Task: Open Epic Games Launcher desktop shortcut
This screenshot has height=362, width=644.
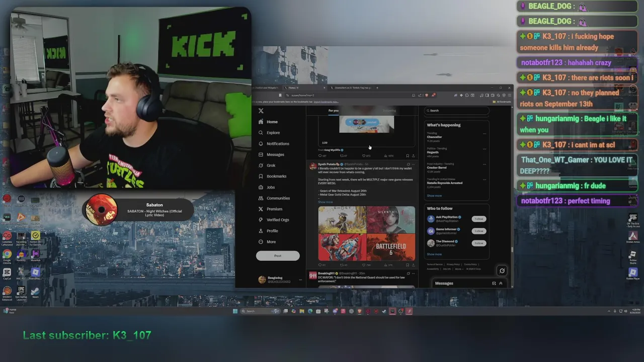Action: 21,293
